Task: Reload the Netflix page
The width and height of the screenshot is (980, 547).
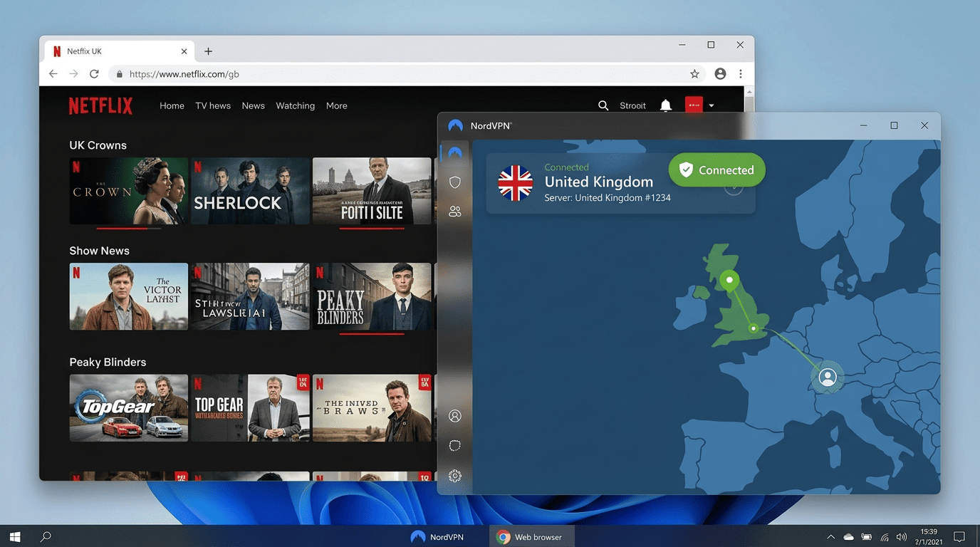Action: tap(94, 74)
